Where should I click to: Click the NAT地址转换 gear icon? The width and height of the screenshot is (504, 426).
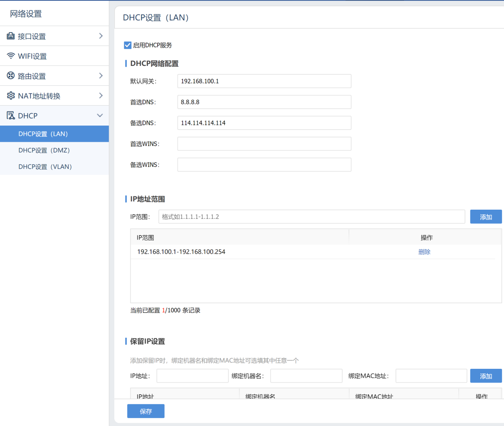10,95
